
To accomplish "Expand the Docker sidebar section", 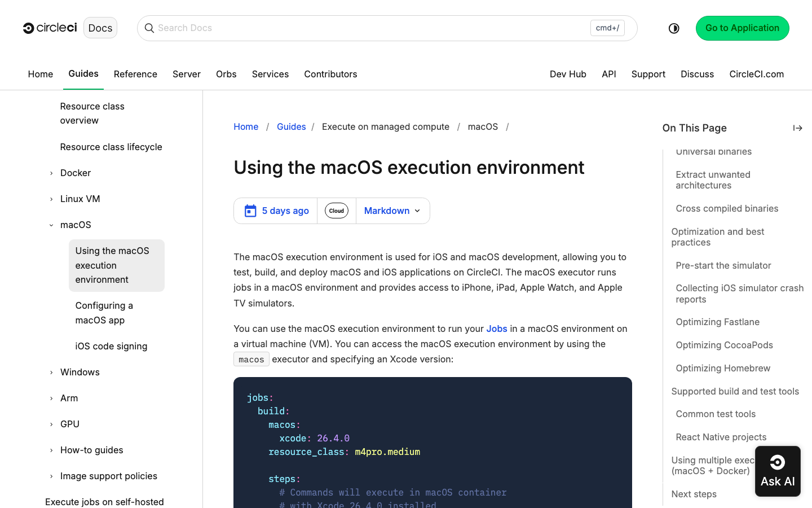I will (51, 173).
